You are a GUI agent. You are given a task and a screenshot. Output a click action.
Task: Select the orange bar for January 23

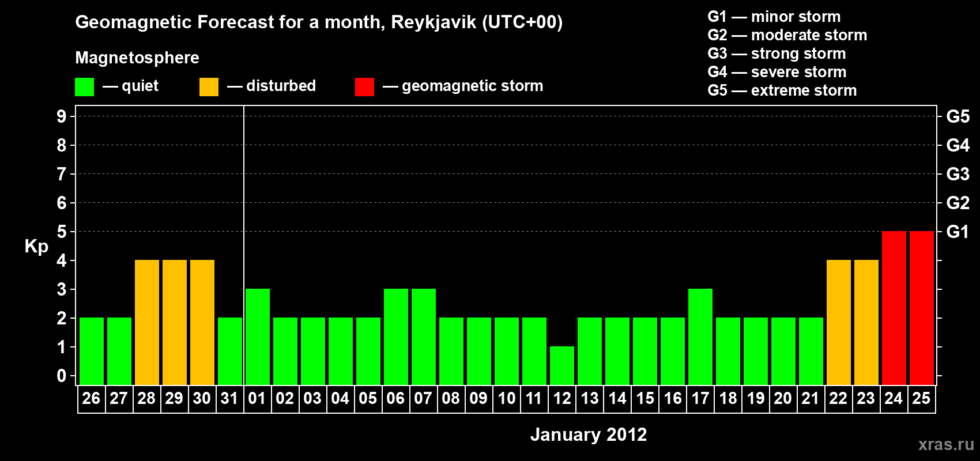(x=866, y=322)
